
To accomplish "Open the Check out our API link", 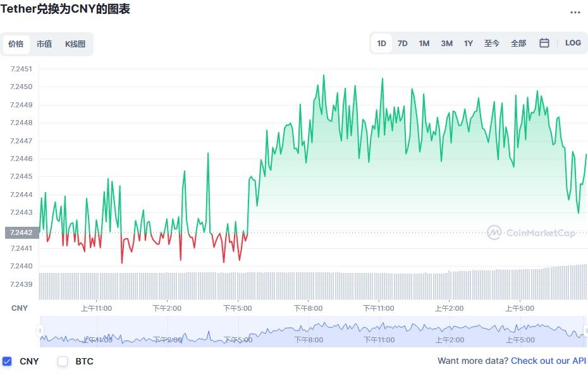I will pos(548,361).
